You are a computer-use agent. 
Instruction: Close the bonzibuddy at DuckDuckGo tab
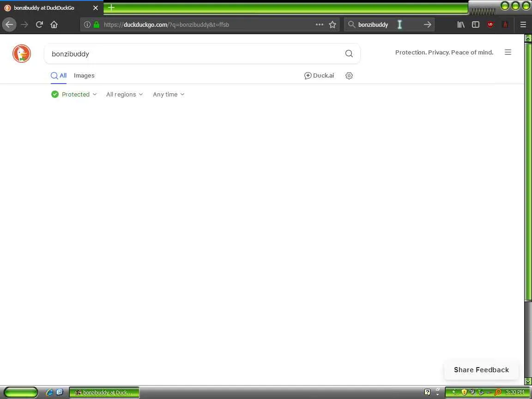tap(96, 7)
